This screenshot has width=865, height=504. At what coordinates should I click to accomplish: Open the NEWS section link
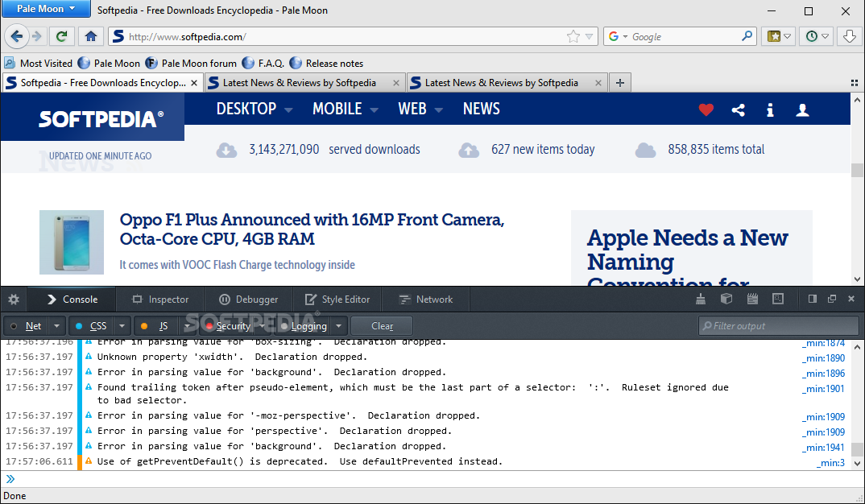coord(481,109)
